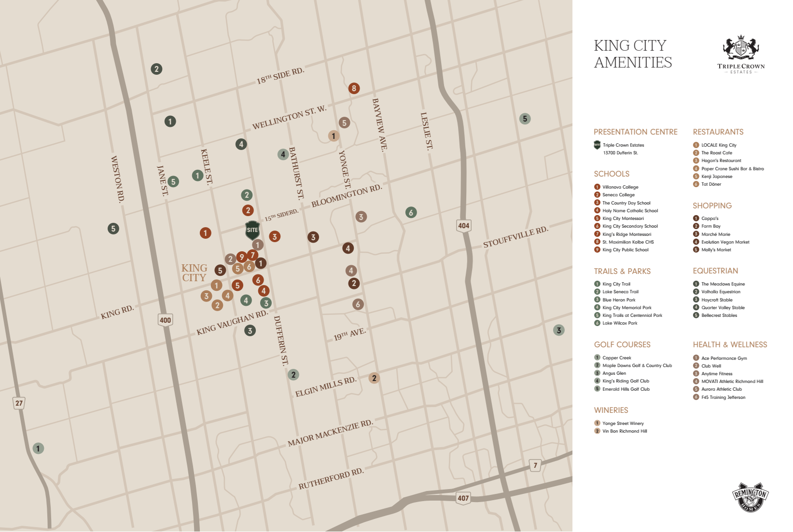
Task: Click the Highway 400 shield on map
Action: tap(165, 320)
